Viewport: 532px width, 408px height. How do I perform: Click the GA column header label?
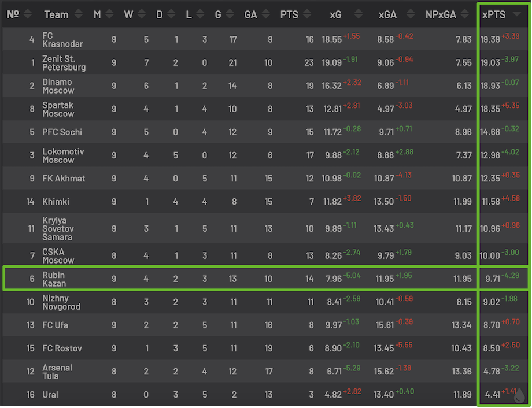tap(251, 15)
